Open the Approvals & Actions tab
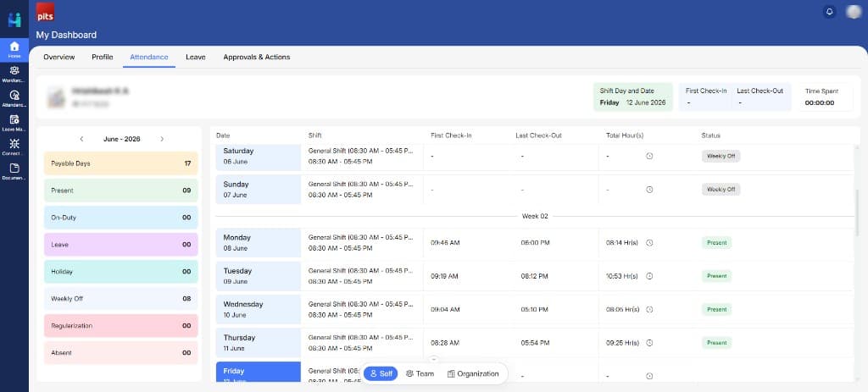Viewport: 868px width, 392px height. 256,57
